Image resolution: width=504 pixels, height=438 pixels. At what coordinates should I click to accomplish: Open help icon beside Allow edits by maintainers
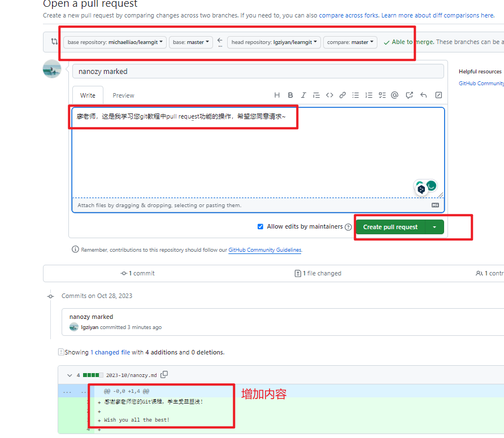tap(348, 227)
